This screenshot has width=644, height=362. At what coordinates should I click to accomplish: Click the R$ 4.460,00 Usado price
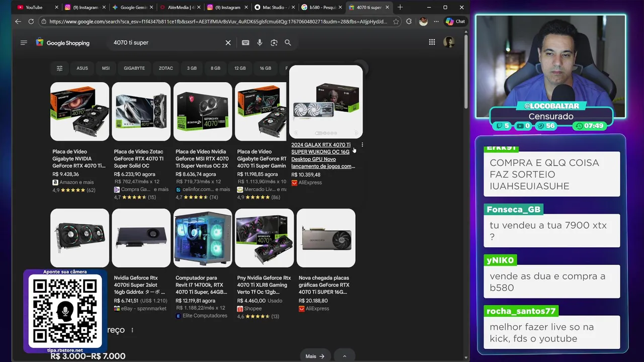(x=260, y=301)
